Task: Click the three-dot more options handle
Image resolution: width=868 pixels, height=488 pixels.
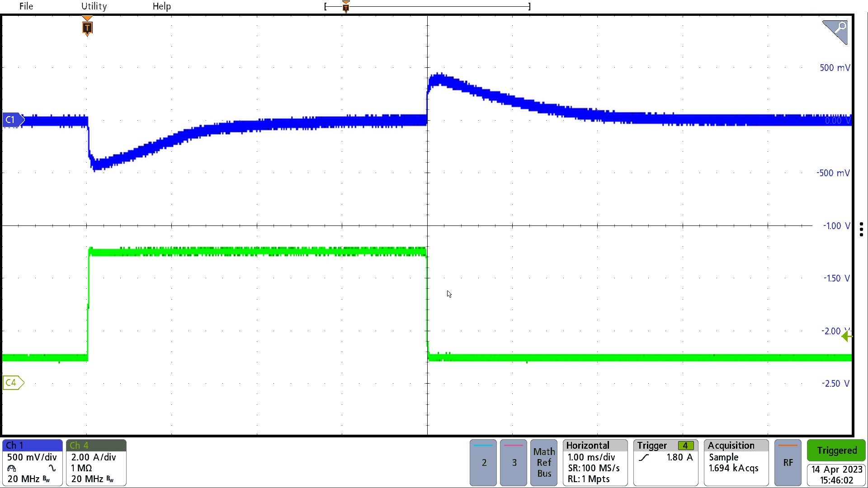Action: point(862,229)
